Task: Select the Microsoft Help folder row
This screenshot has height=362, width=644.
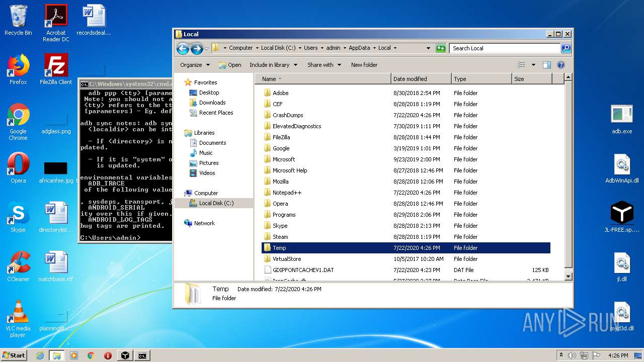Action: (406, 170)
